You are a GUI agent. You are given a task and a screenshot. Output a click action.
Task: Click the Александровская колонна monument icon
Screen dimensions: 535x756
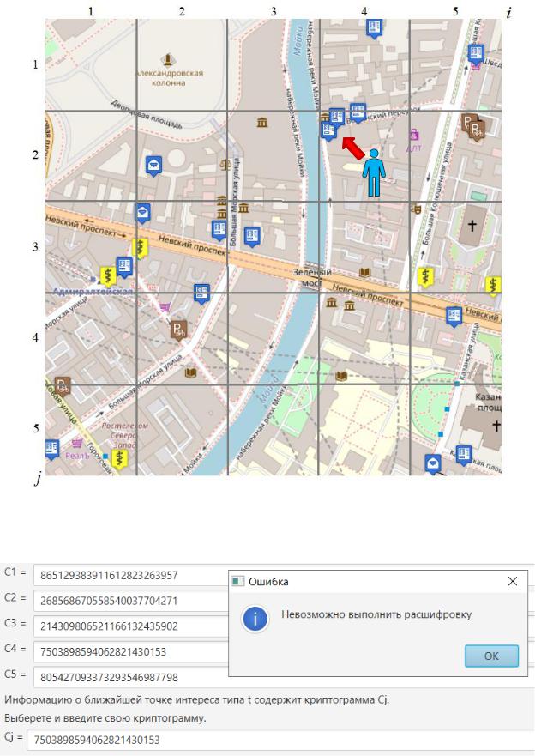[x=167, y=60]
